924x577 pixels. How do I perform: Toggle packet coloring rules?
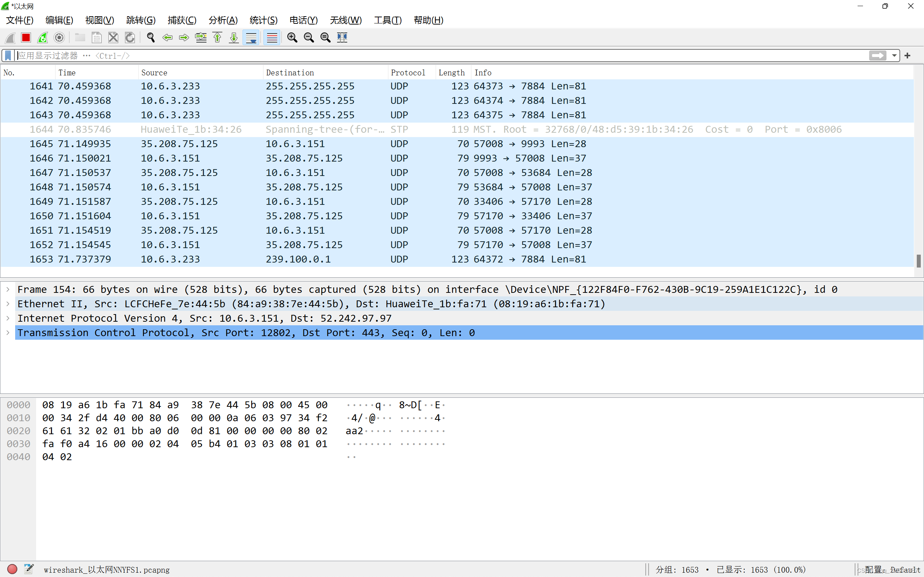[271, 38]
